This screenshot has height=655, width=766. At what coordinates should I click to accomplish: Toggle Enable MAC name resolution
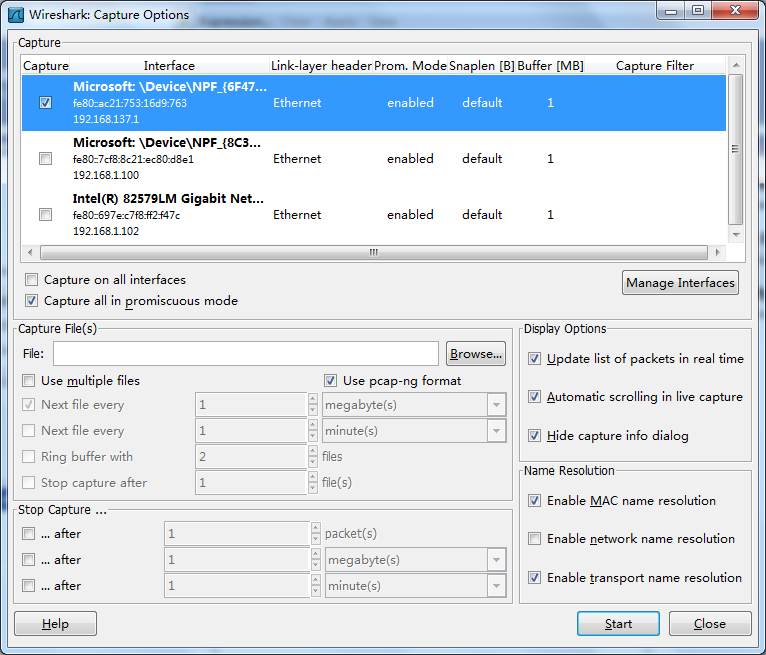coord(534,501)
